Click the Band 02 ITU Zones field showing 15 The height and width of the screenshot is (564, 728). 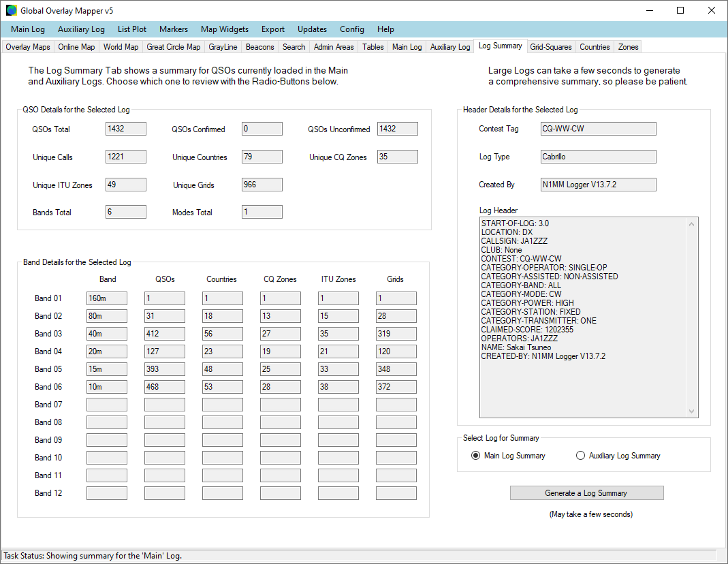pyautogui.click(x=338, y=315)
